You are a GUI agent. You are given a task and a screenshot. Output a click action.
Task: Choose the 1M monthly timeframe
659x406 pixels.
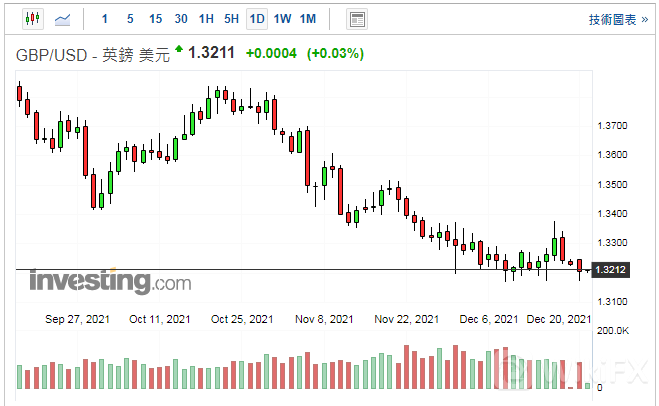tap(308, 19)
